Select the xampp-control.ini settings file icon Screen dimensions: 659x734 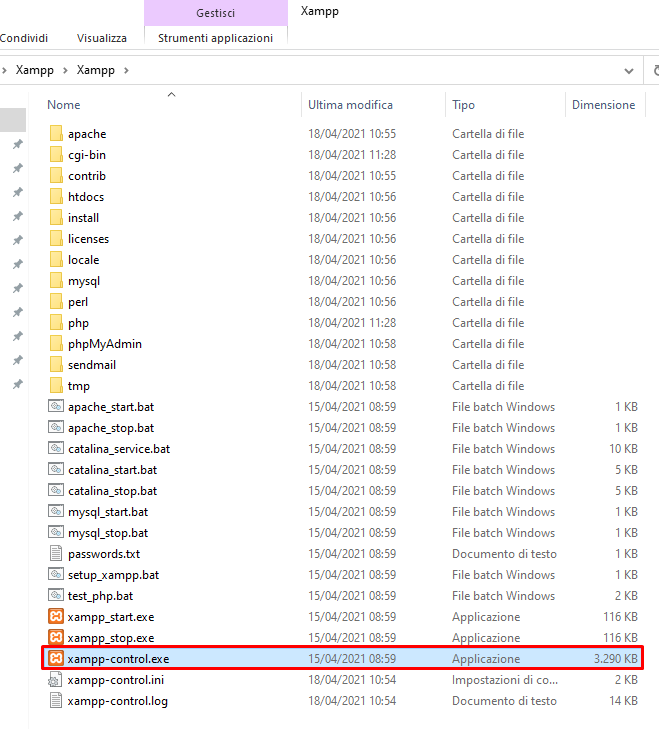(56, 679)
